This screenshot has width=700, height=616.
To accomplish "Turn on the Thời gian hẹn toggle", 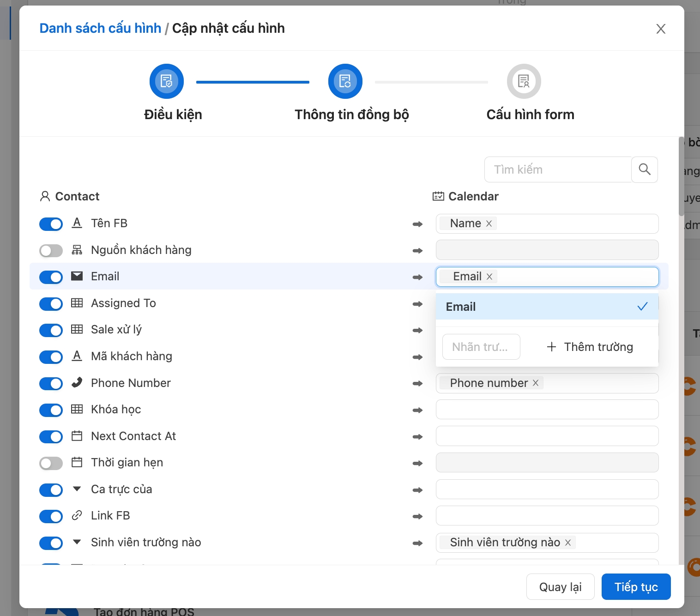I will 51,463.
